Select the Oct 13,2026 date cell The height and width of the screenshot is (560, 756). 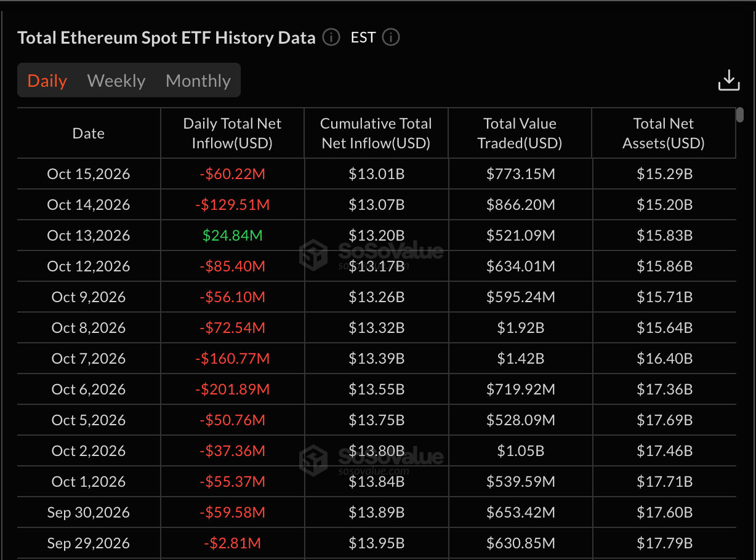click(89, 236)
